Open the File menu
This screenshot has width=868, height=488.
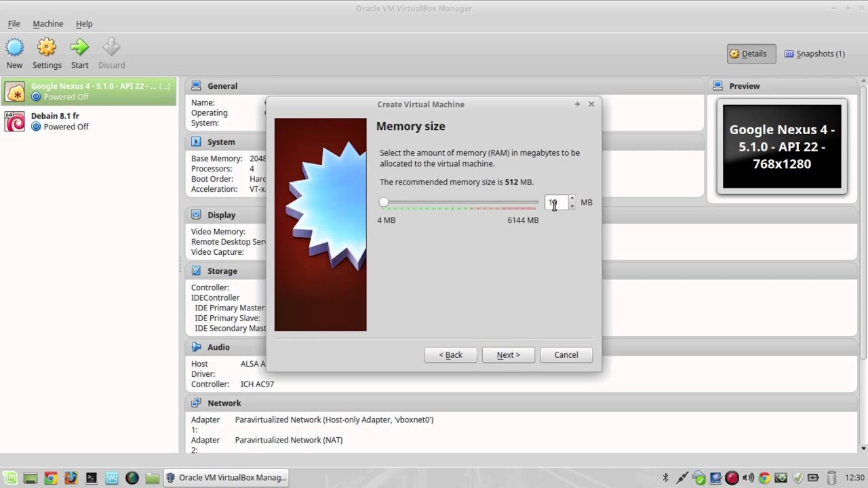click(x=14, y=24)
